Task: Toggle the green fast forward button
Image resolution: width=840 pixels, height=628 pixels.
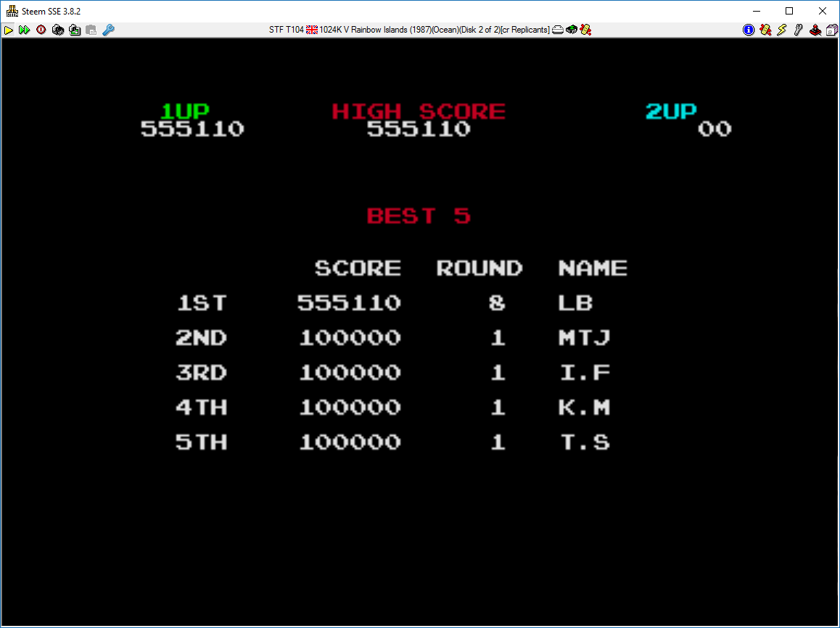Action: tap(25, 30)
